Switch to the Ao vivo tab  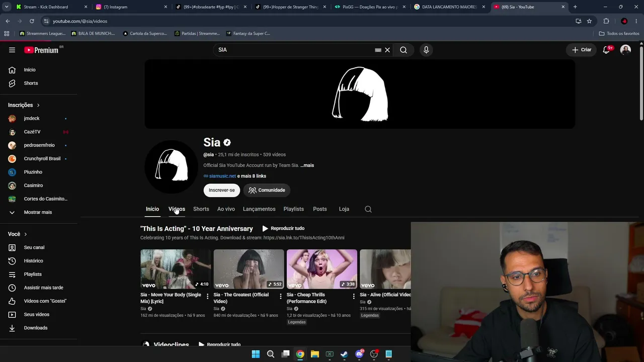226,209
